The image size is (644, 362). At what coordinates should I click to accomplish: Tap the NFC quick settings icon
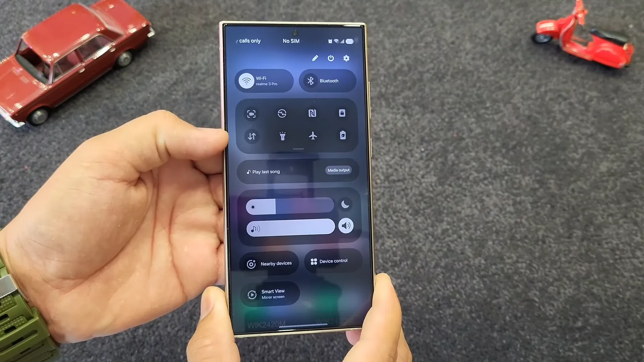point(312,114)
